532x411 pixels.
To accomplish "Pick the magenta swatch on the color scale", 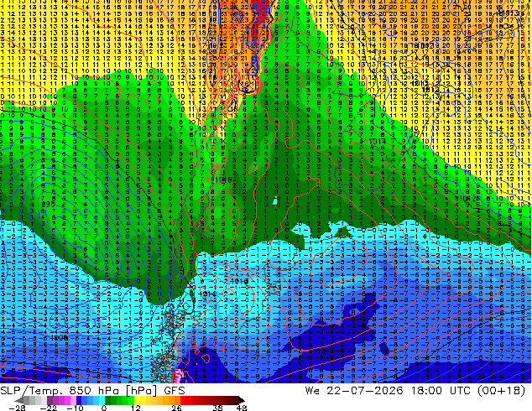I will click(67, 400).
